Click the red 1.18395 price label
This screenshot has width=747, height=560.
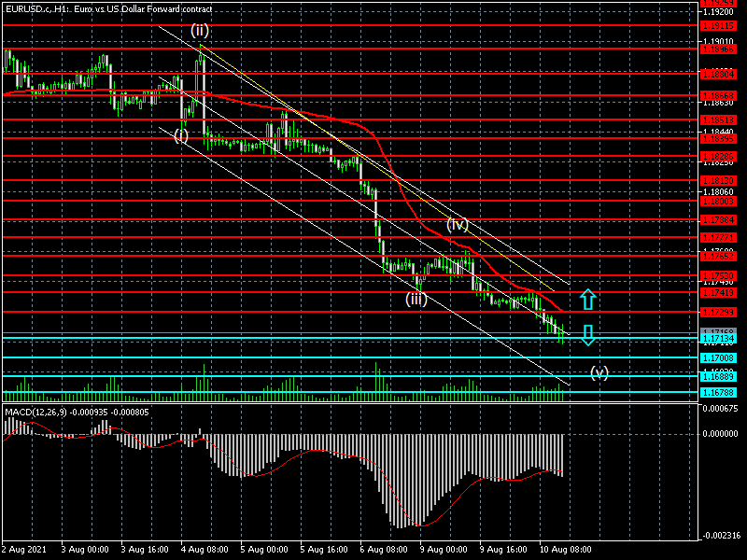(717, 138)
